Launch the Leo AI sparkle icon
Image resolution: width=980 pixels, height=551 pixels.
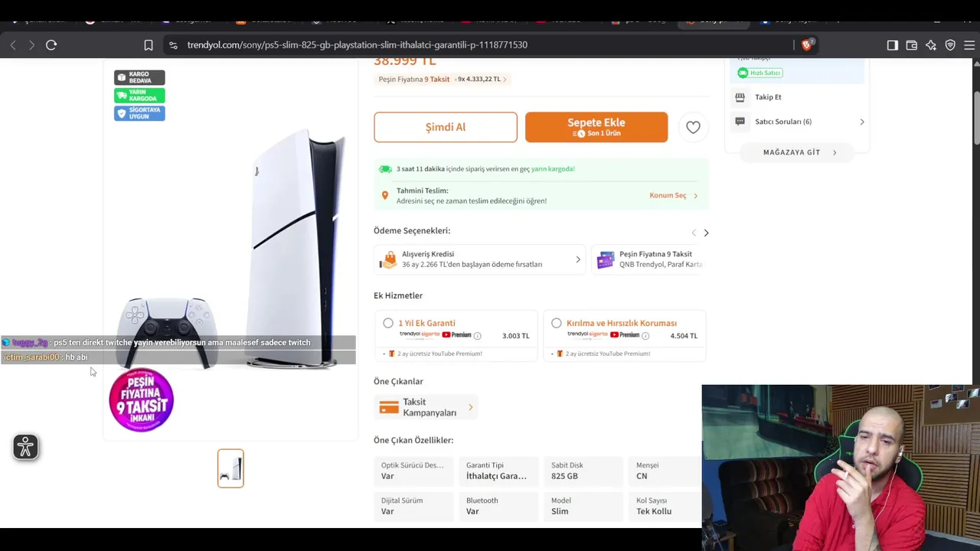click(931, 45)
